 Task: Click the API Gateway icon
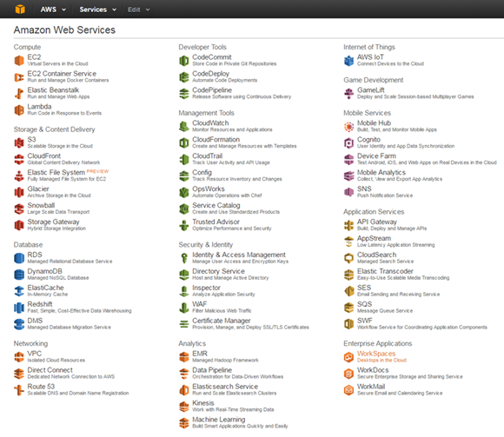coord(349,225)
